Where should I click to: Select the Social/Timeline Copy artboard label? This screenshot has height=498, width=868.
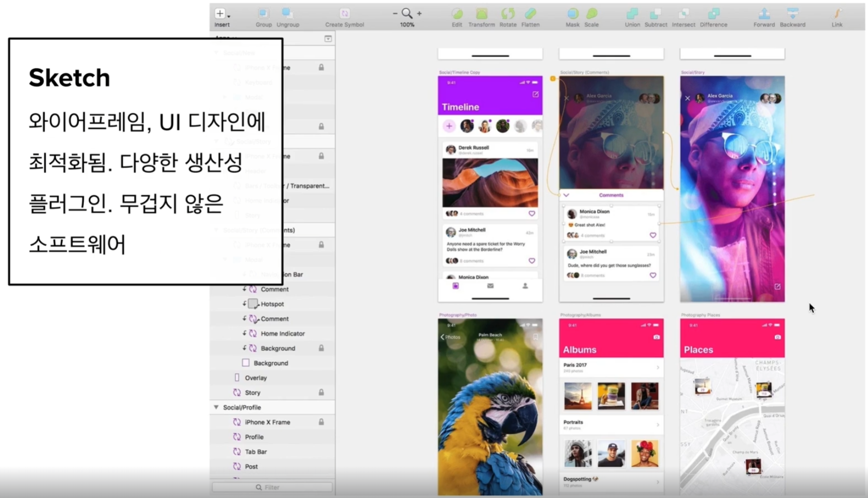click(x=459, y=72)
